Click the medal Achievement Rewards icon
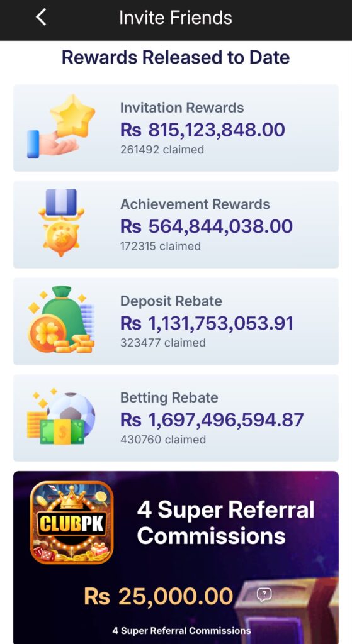The height and width of the screenshot is (644, 352). pyautogui.click(x=61, y=223)
